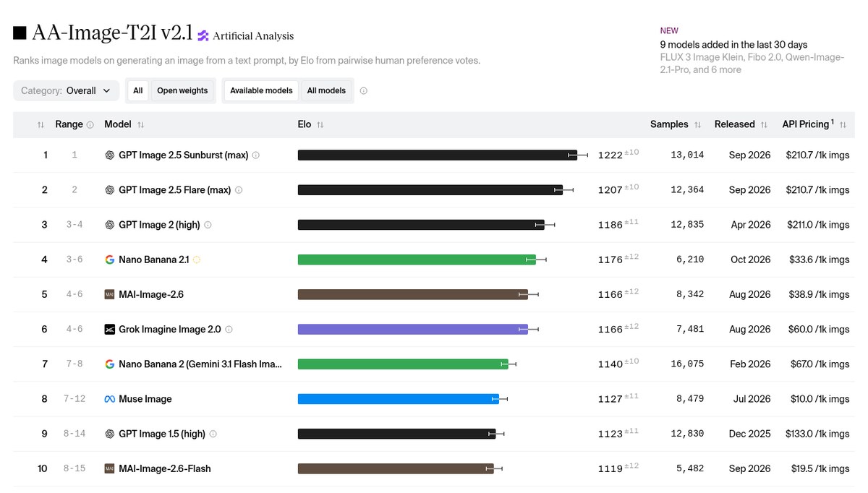Open the Muse Image model page

(145, 399)
